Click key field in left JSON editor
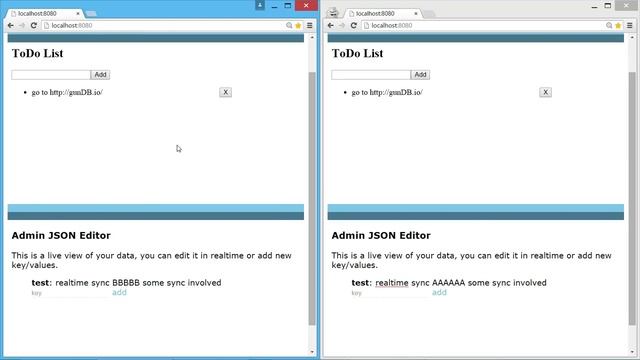 click(x=69, y=293)
